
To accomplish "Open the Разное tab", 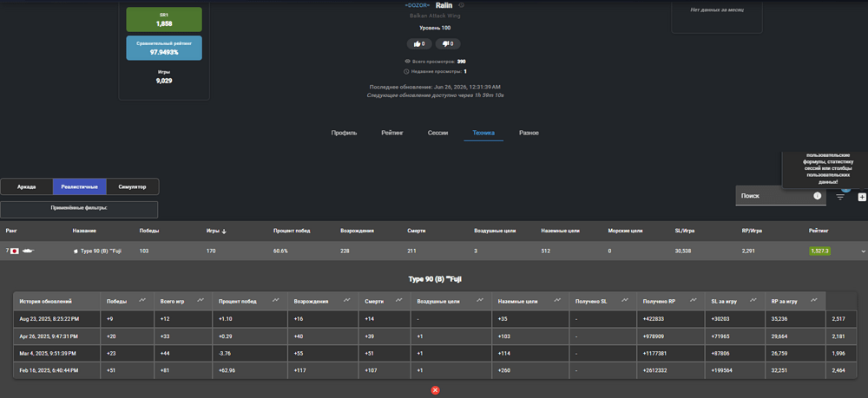I will click(529, 133).
